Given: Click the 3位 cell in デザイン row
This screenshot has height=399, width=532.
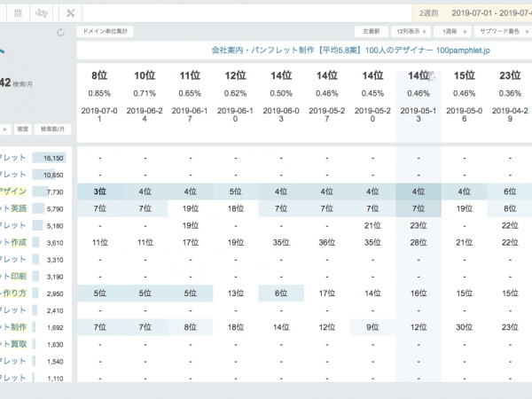Looking at the screenshot, I should tap(100, 192).
